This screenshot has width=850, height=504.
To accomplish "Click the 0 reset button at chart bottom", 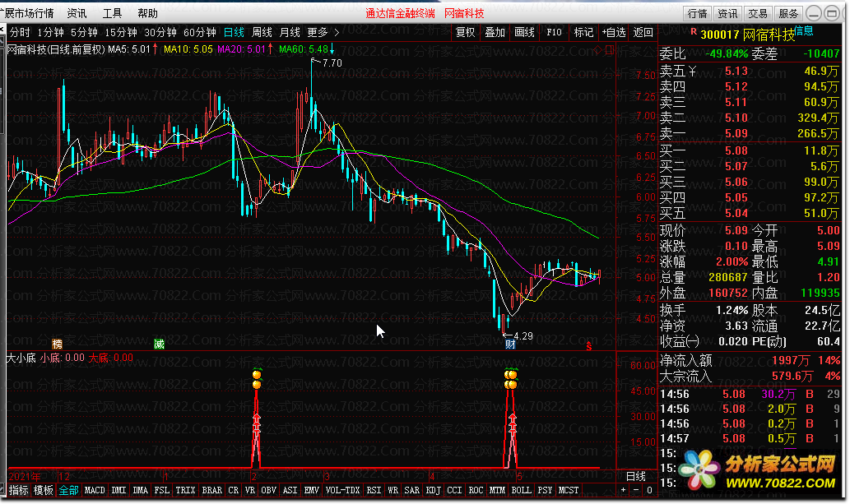I will [649, 491].
